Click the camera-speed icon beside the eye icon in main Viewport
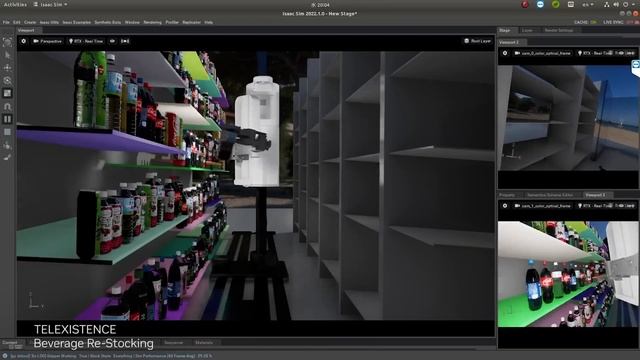Screen dimensions: 640x360 (x=125, y=41)
